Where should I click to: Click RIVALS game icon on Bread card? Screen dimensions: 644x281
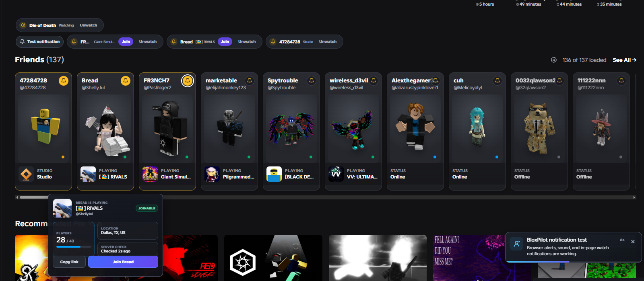click(x=88, y=174)
